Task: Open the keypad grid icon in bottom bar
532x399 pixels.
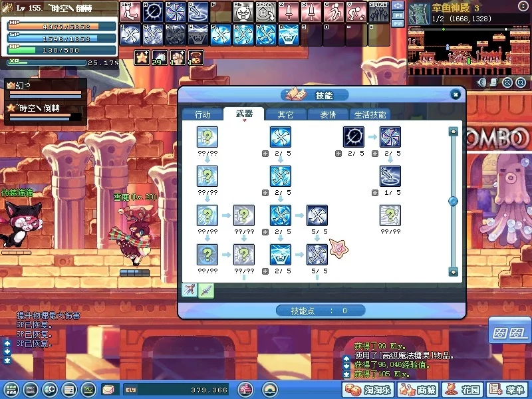Action: click(11, 390)
